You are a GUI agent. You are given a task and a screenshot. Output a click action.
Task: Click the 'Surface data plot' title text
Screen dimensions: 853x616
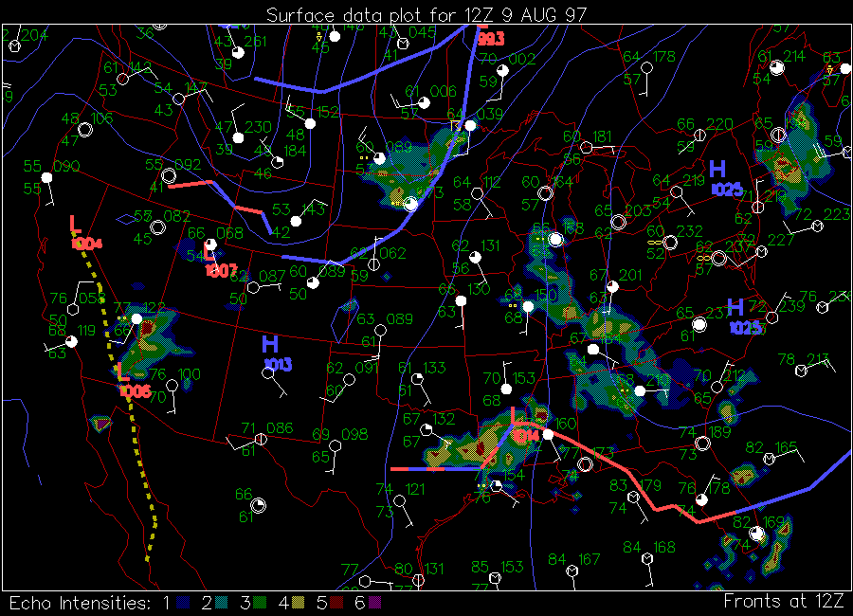click(x=426, y=14)
